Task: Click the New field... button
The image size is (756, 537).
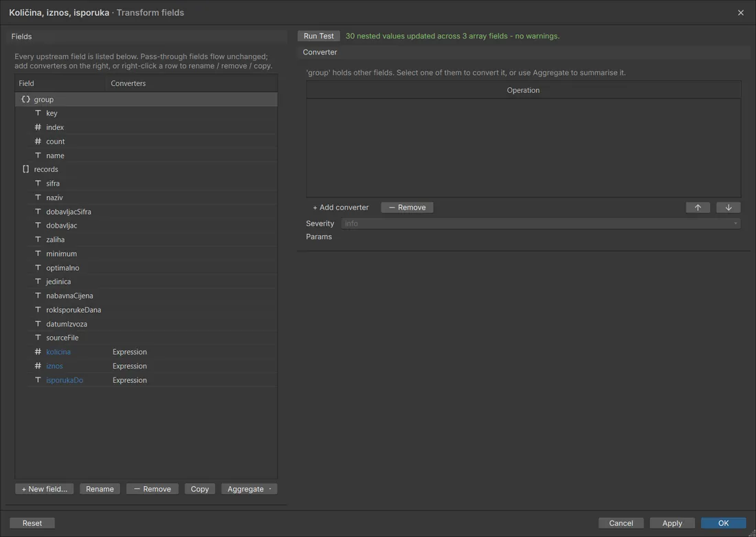Action: pos(45,489)
